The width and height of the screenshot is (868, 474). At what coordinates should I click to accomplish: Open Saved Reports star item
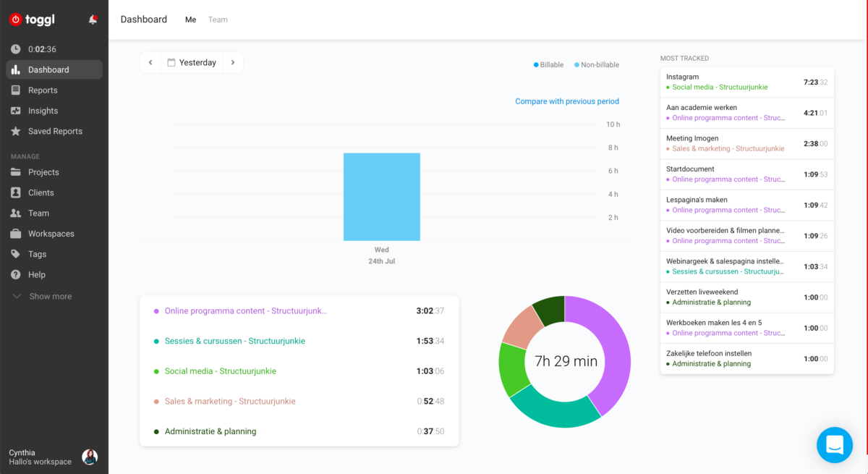[55, 131]
